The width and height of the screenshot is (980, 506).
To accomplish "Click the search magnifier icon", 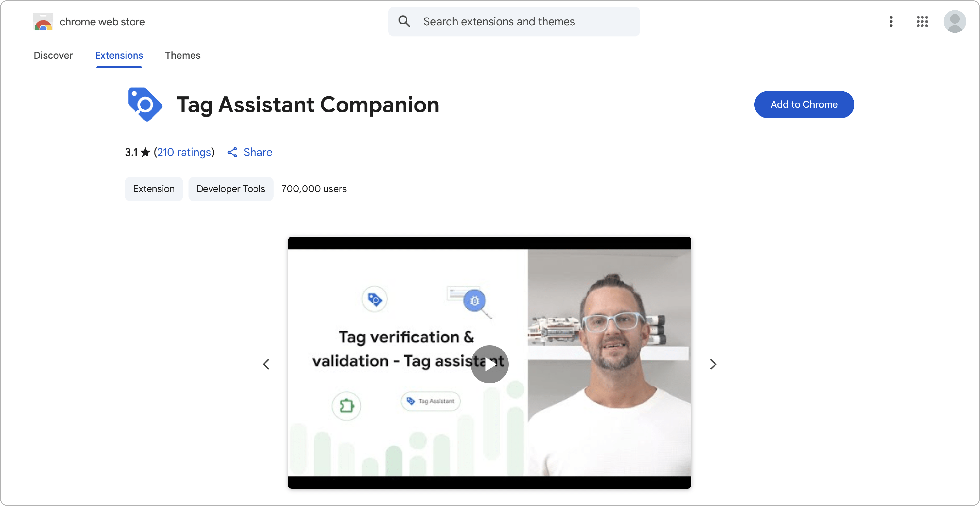I will (404, 22).
